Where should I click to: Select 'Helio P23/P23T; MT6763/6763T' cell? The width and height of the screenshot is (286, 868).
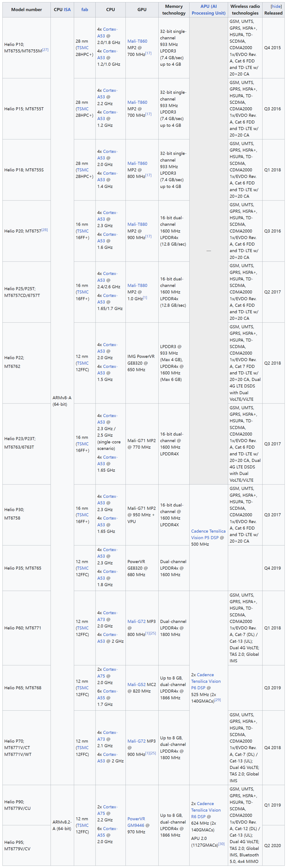pos(27,444)
